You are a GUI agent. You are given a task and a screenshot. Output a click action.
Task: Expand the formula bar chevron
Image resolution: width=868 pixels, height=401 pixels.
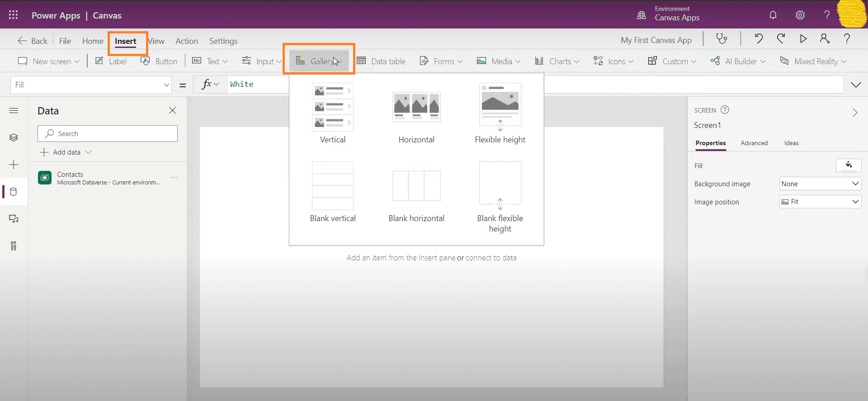click(856, 85)
